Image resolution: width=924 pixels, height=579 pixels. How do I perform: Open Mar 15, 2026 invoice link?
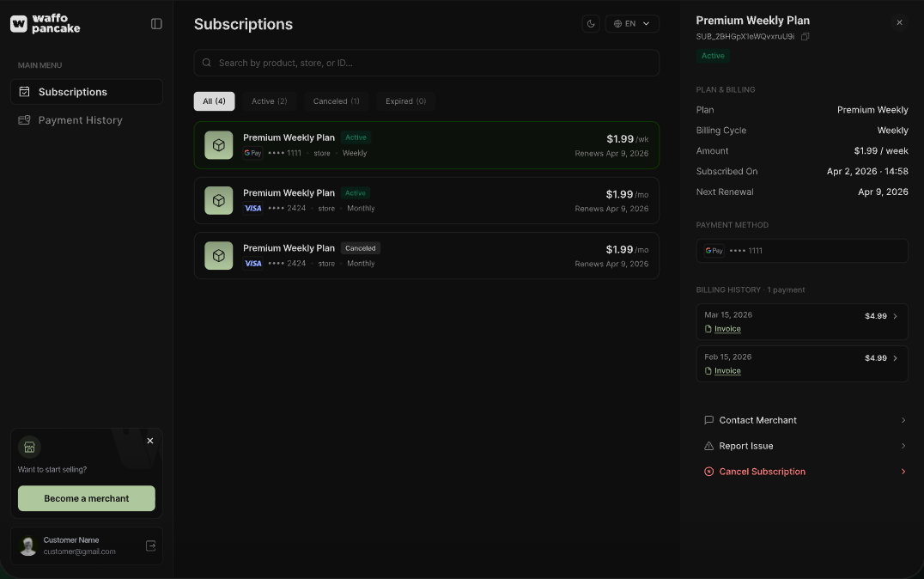click(727, 329)
